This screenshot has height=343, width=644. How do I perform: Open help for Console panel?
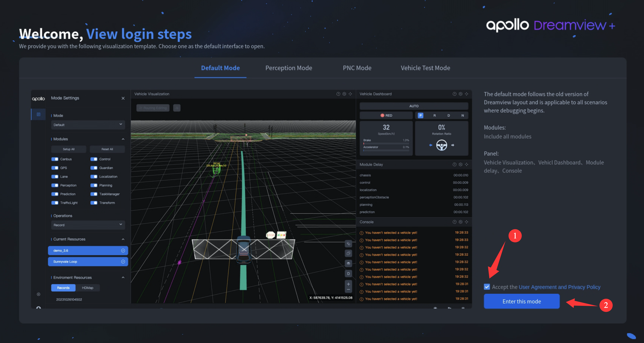[x=454, y=222]
